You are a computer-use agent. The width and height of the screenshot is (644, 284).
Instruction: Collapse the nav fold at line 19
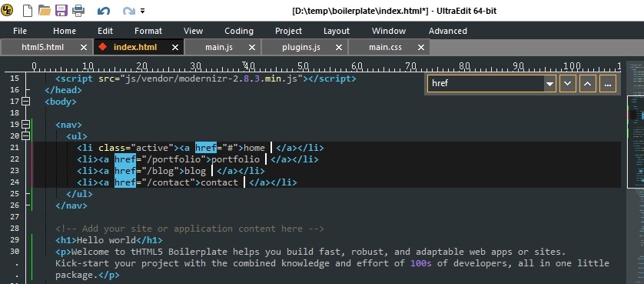coord(25,125)
